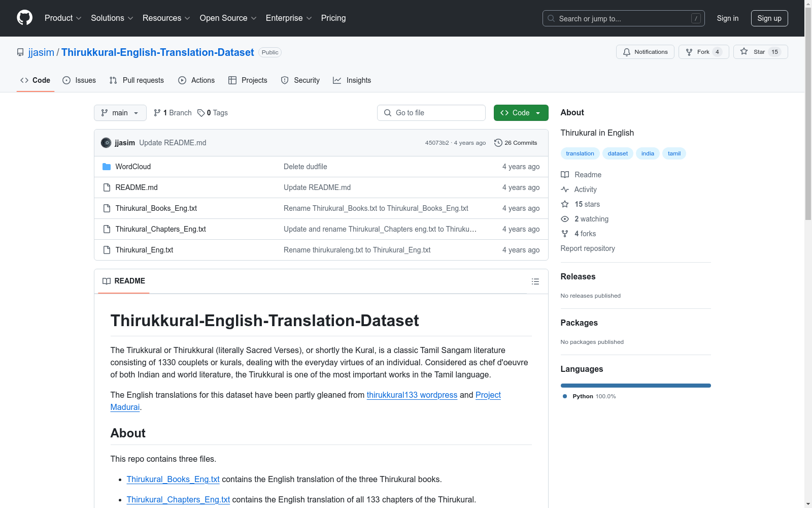Click the Thirukural_Chapters_Eng.txt file icon
812x508 pixels.
click(x=107, y=229)
